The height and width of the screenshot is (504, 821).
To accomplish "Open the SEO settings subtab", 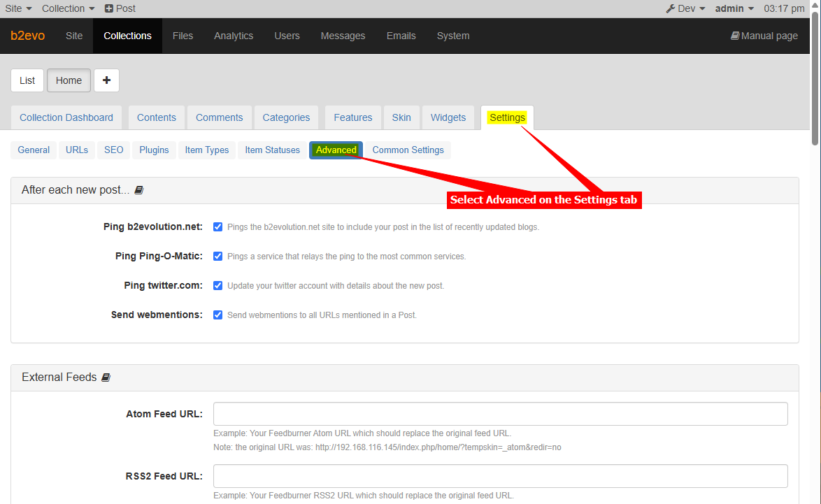I will coord(114,150).
